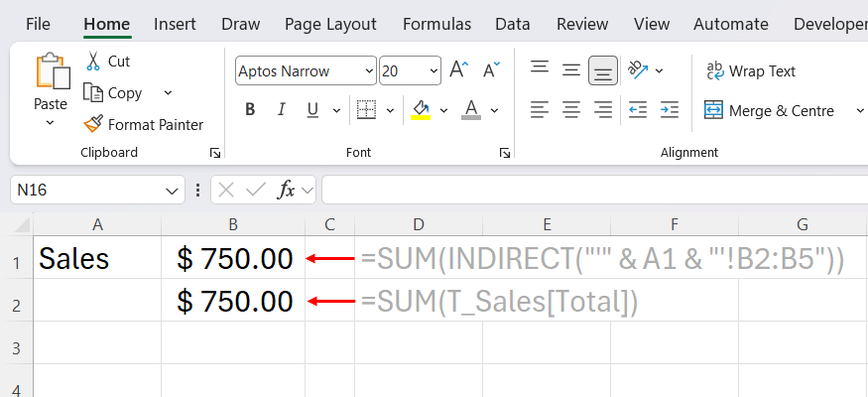868x397 pixels.
Task: Click the Paste clipboard icon
Action: (x=53, y=70)
